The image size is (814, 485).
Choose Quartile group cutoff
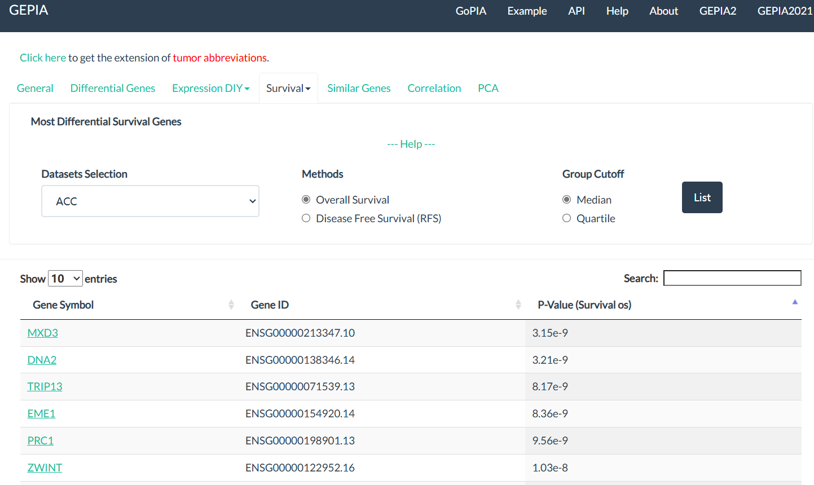(x=567, y=218)
